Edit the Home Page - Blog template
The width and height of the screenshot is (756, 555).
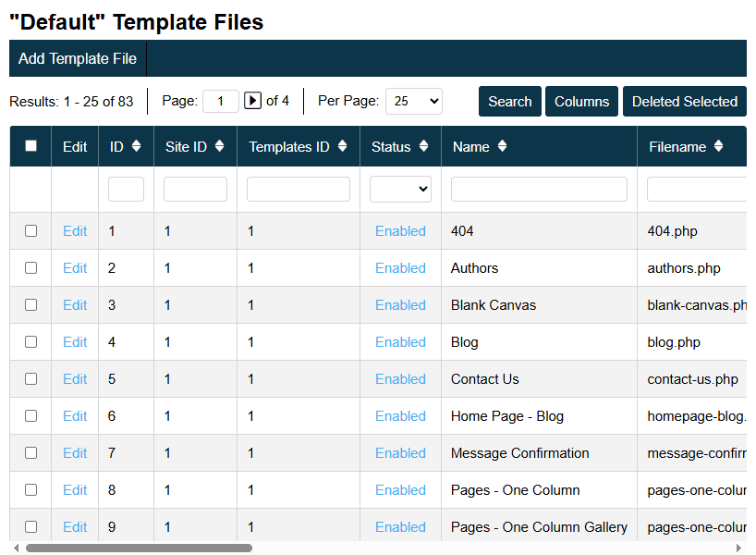(75, 416)
